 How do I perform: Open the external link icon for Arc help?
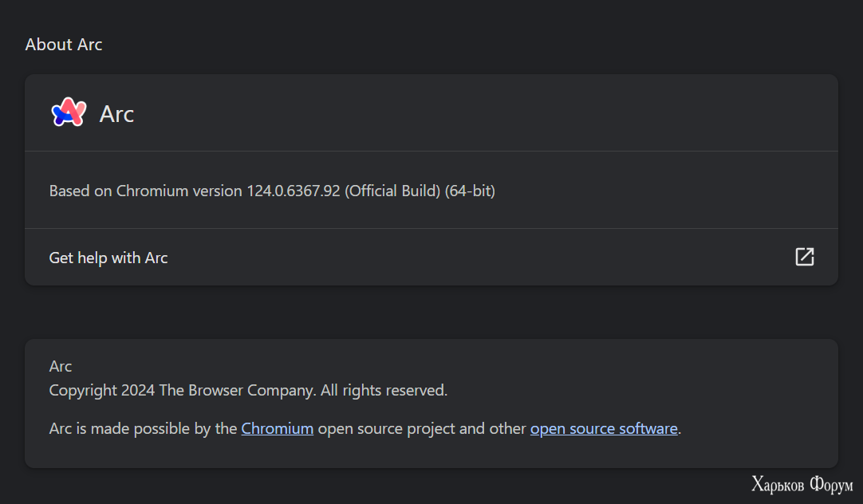[804, 257]
